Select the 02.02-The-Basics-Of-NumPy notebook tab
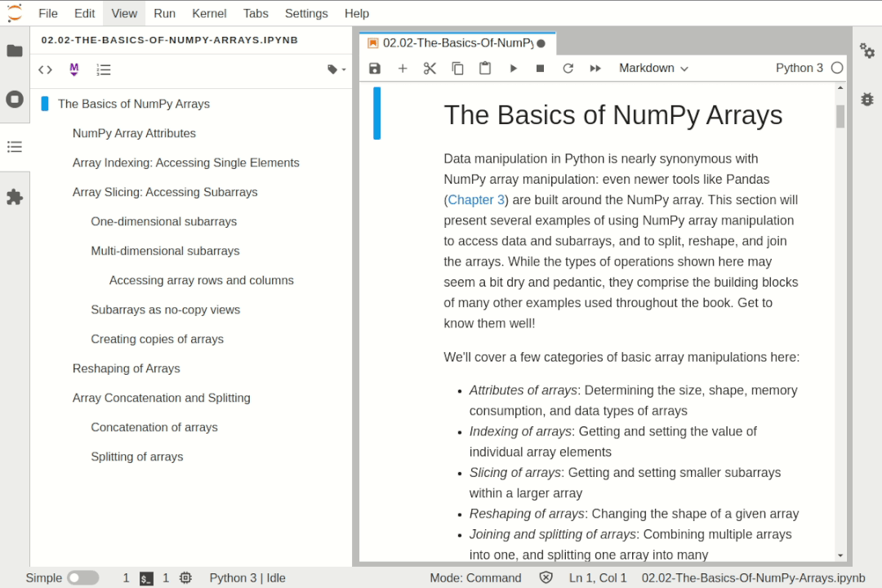The image size is (882, 588). (457, 43)
